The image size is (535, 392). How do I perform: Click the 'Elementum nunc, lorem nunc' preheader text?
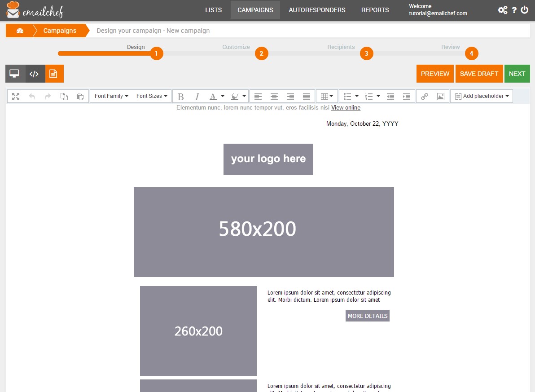pyautogui.click(x=253, y=108)
